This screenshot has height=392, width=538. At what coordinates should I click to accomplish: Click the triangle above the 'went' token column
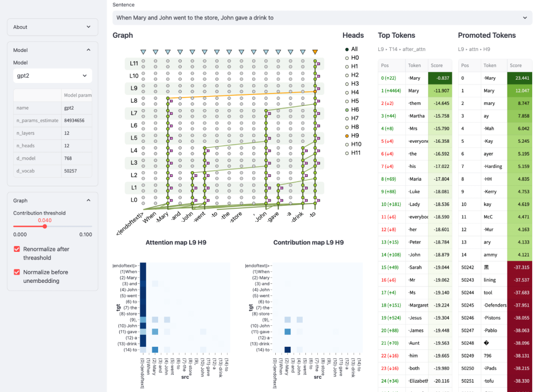click(x=204, y=52)
